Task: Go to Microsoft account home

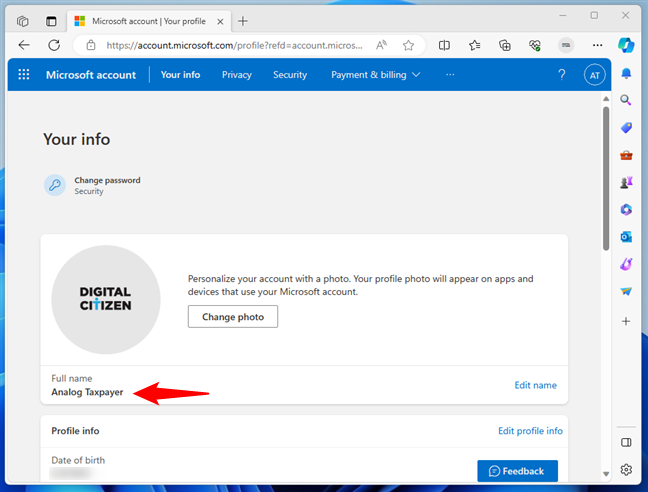Action: click(x=91, y=75)
